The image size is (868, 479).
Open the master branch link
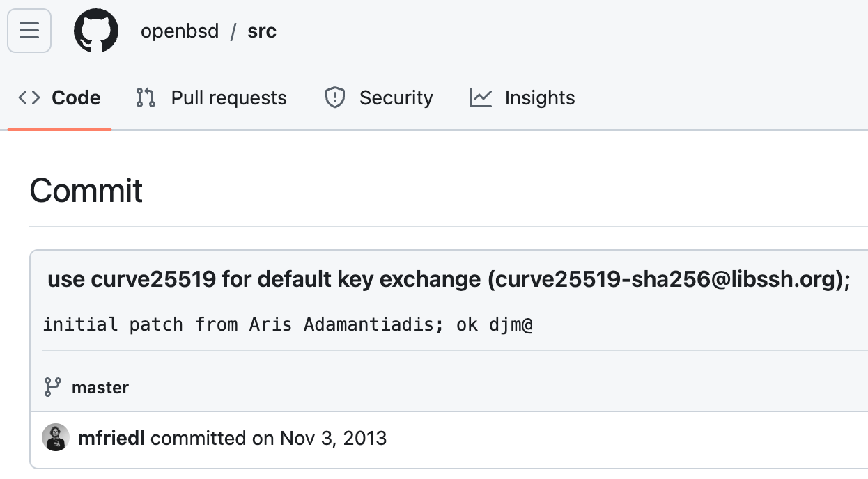click(x=100, y=387)
